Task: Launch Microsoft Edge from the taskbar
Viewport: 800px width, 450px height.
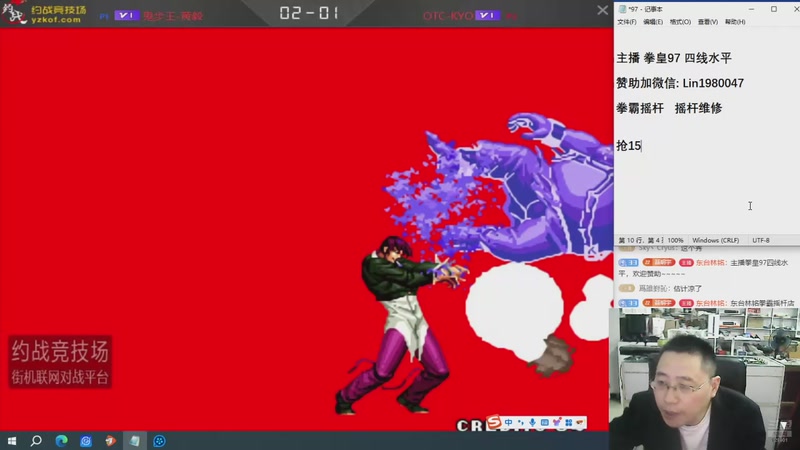Action: click(x=61, y=440)
